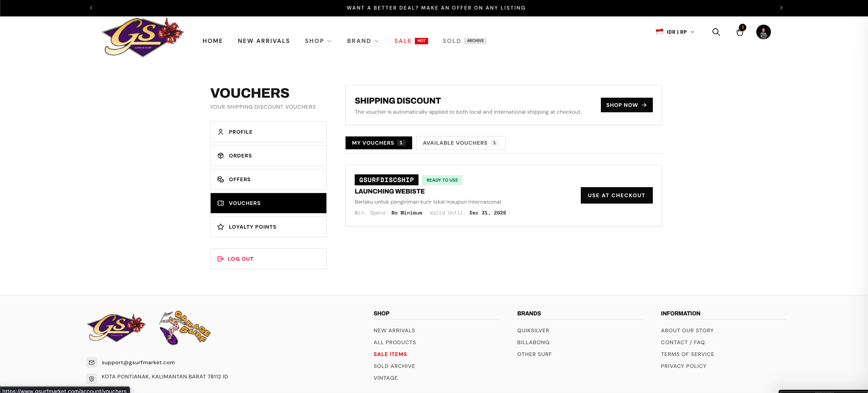This screenshot has width=868, height=393.
Task: Open About Our Story footer link
Action: tap(687, 330)
